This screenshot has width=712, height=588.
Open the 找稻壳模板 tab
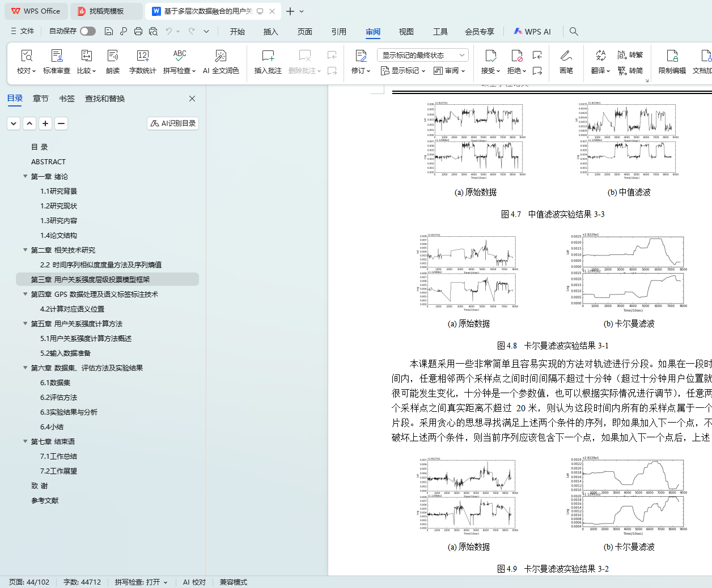[x=106, y=11]
